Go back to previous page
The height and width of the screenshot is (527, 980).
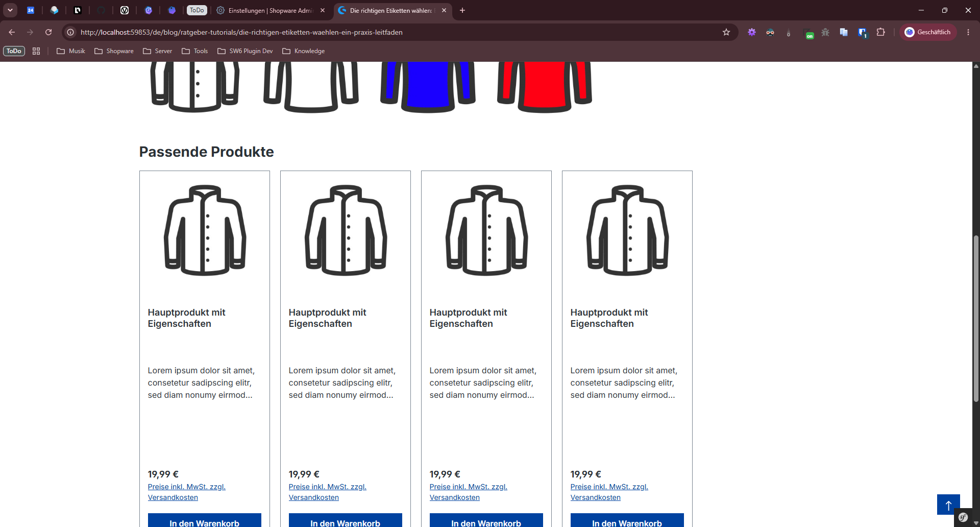click(12, 32)
